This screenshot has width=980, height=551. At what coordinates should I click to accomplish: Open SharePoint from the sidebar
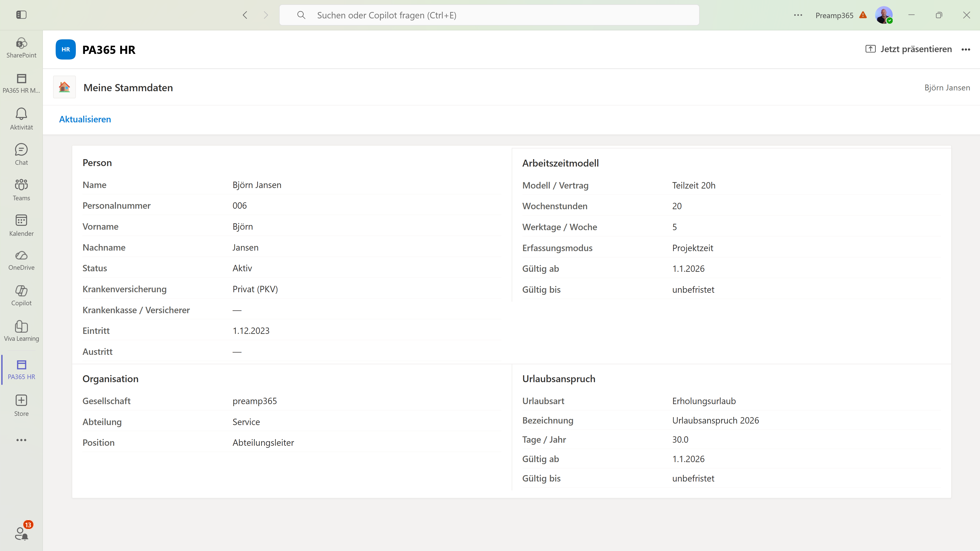[21, 48]
